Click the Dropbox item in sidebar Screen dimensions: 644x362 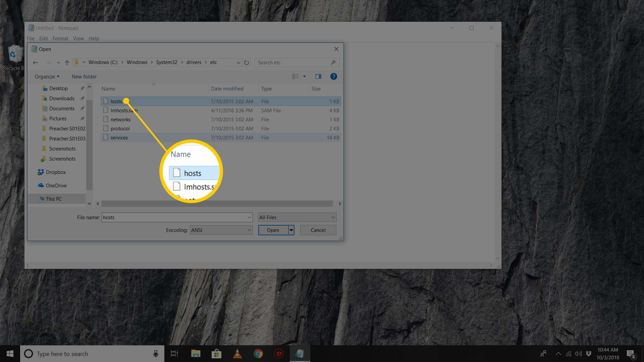[56, 172]
